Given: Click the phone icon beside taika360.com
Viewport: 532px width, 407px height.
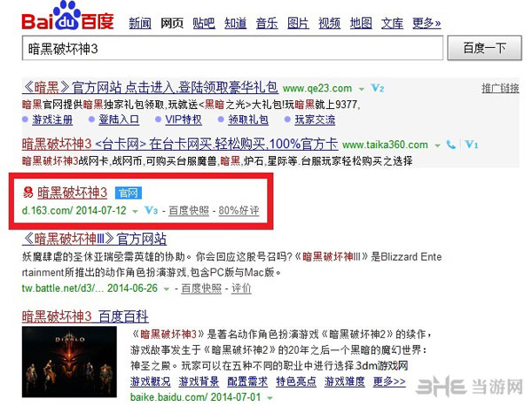Looking at the screenshot, I should pos(451,145).
